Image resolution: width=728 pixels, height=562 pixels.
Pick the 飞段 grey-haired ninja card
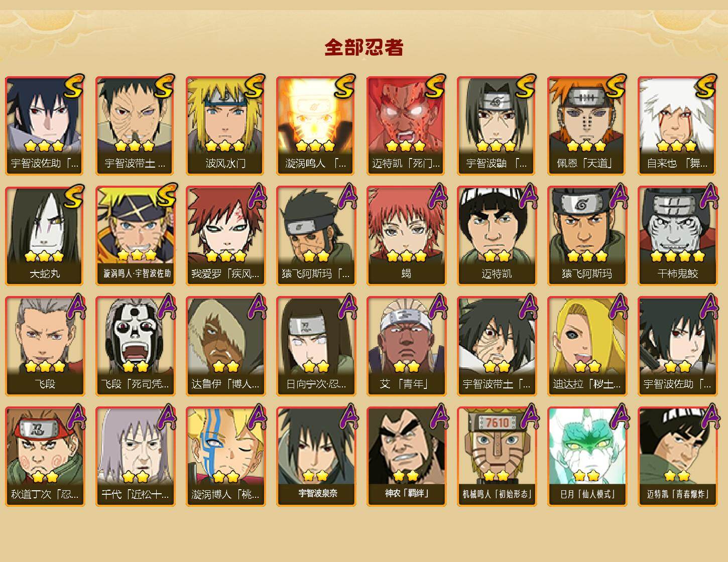(45, 346)
